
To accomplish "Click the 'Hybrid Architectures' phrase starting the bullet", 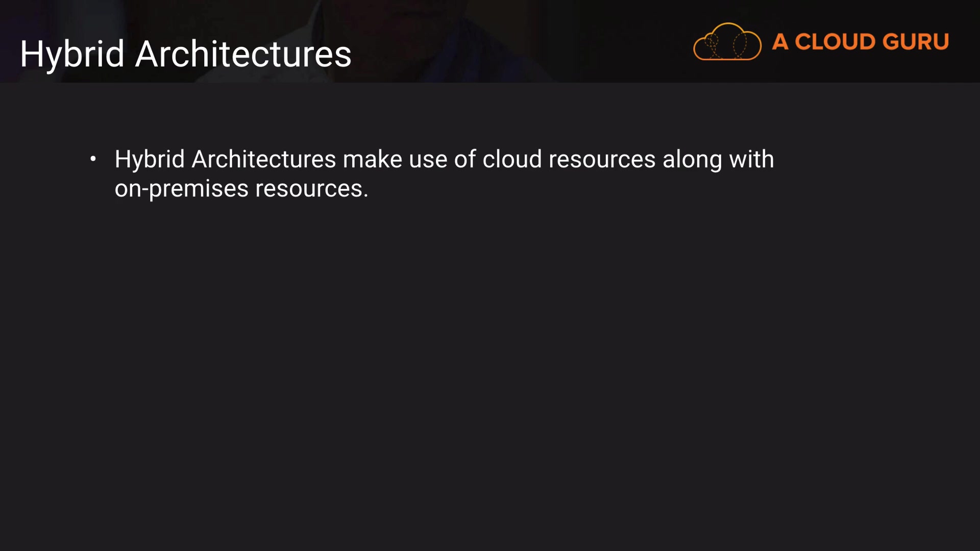I will [225, 159].
